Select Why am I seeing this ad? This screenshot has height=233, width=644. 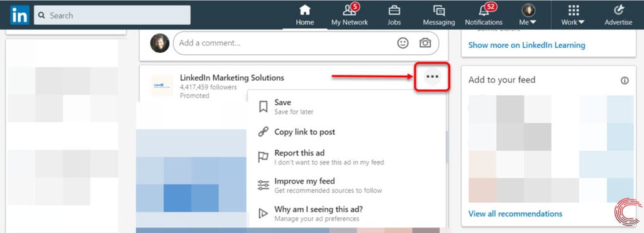tap(347, 213)
